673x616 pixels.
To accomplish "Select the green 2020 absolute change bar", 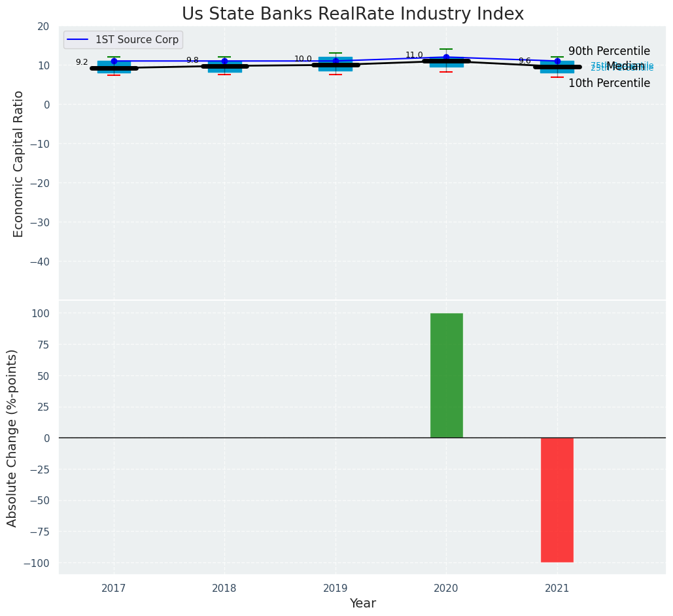I will [446, 375].
